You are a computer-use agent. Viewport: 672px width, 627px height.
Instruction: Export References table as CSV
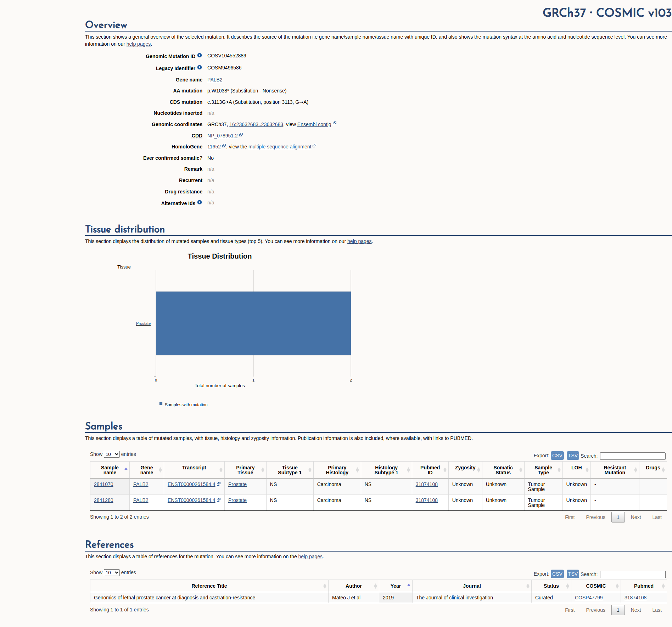(557, 574)
